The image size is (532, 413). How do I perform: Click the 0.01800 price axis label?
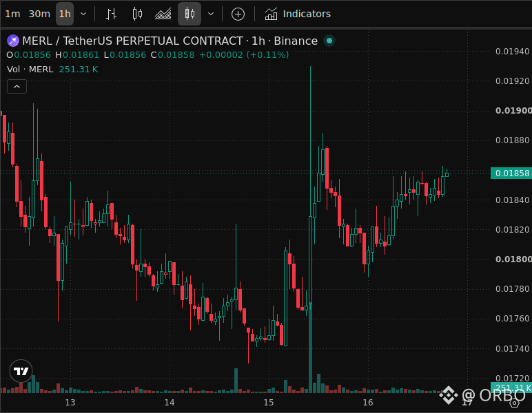pyautogui.click(x=513, y=260)
